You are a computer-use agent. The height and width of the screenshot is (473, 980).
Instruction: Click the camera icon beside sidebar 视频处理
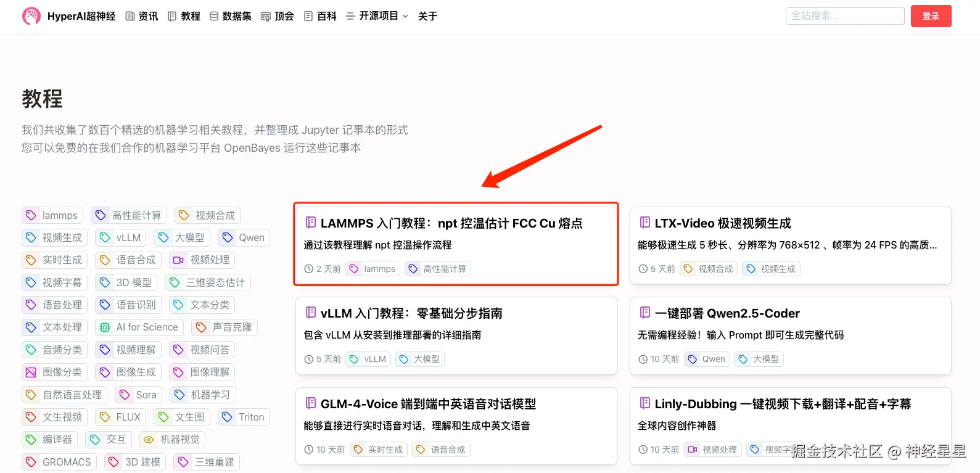[x=178, y=260]
